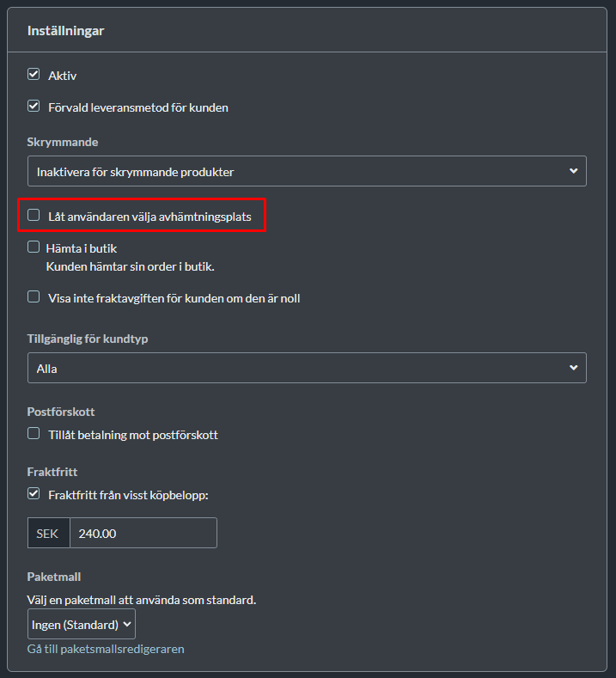Open the Alla customer type dropdown
This screenshot has height=678, width=616.
[x=307, y=368]
